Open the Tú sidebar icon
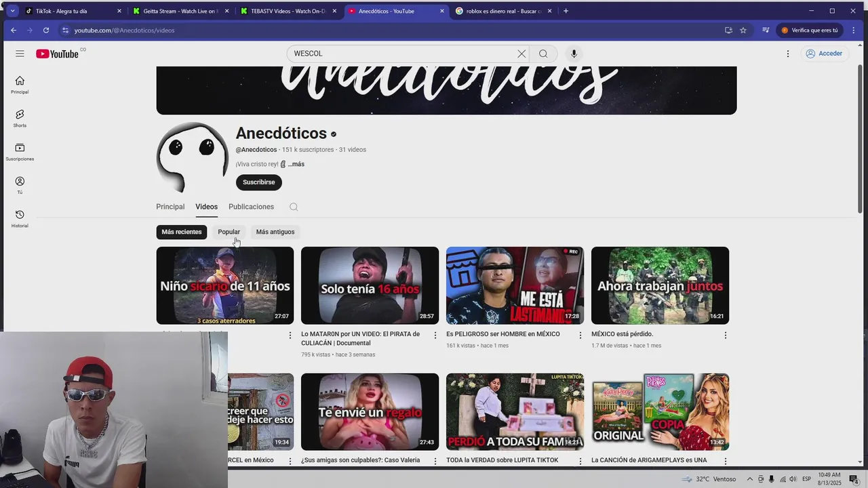 coord(20,185)
